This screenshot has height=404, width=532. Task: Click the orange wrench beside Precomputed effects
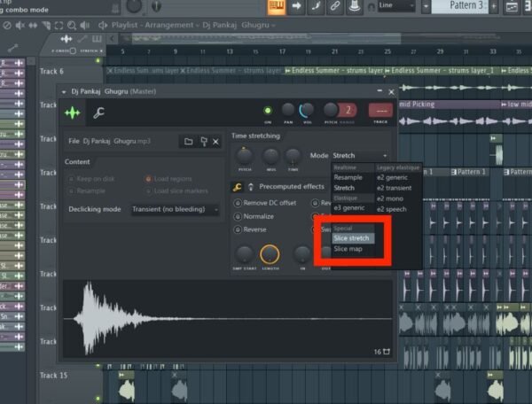coord(237,187)
